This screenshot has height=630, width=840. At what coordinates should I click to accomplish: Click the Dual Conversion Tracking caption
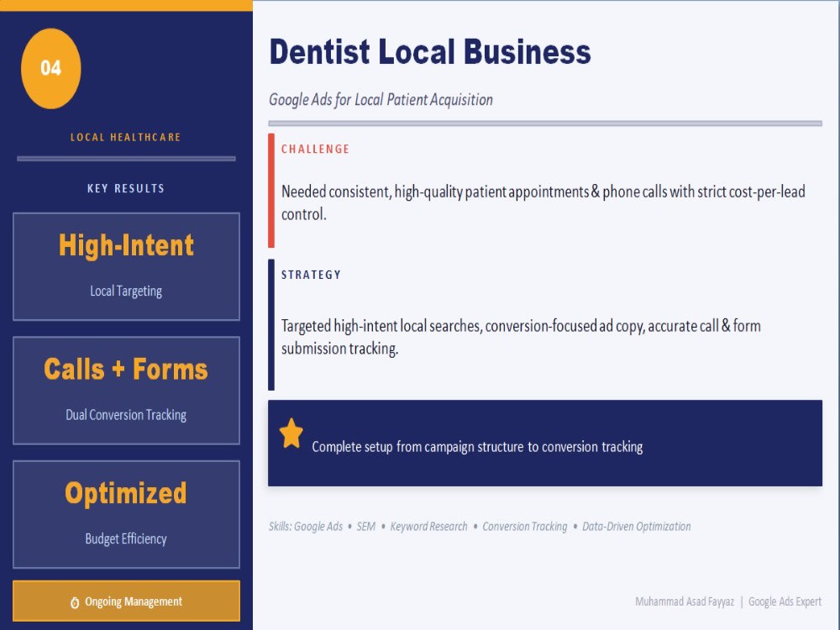click(x=126, y=415)
